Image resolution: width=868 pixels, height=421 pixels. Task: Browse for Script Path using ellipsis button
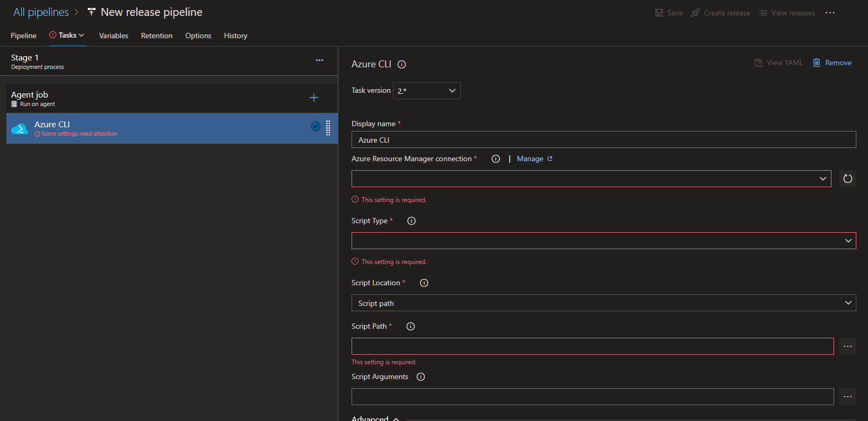pyautogui.click(x=847, y=346)
